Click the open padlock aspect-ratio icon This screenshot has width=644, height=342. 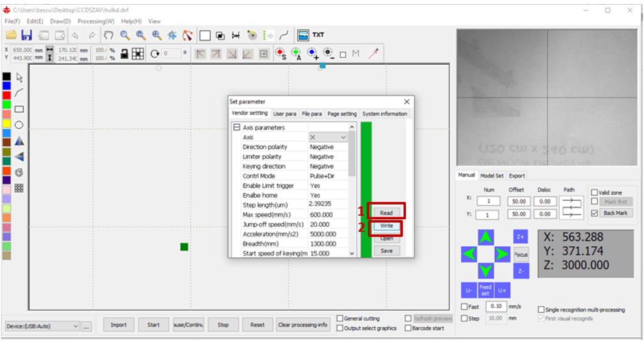point(124,54)
